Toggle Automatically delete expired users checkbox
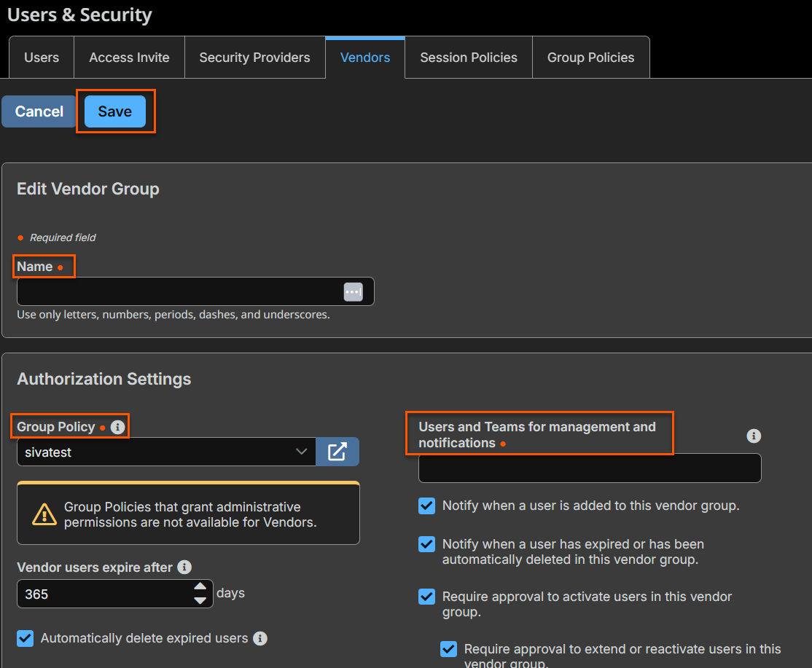Image resolution: width=812 pixels, height=668 pixels. point(26,639)
